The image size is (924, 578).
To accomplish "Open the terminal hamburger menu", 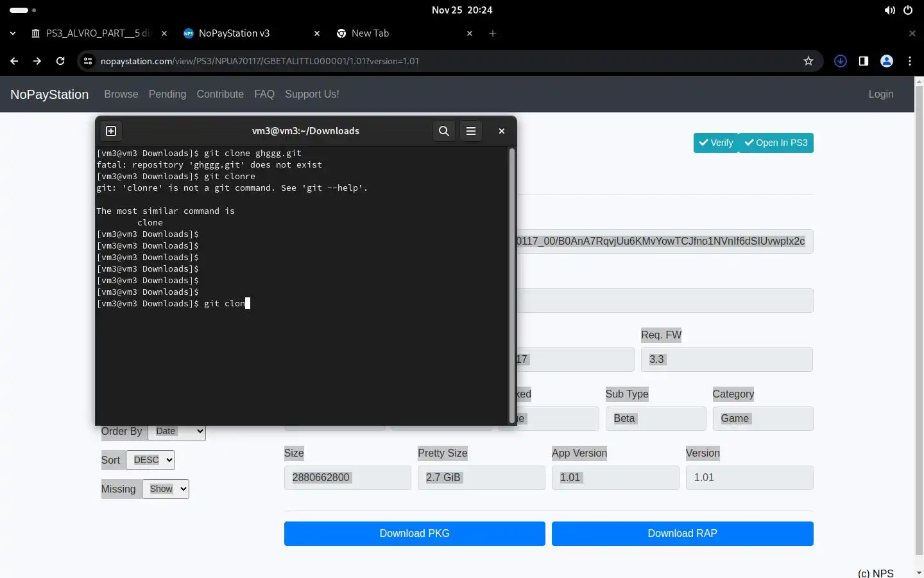I will pos(471,131).
